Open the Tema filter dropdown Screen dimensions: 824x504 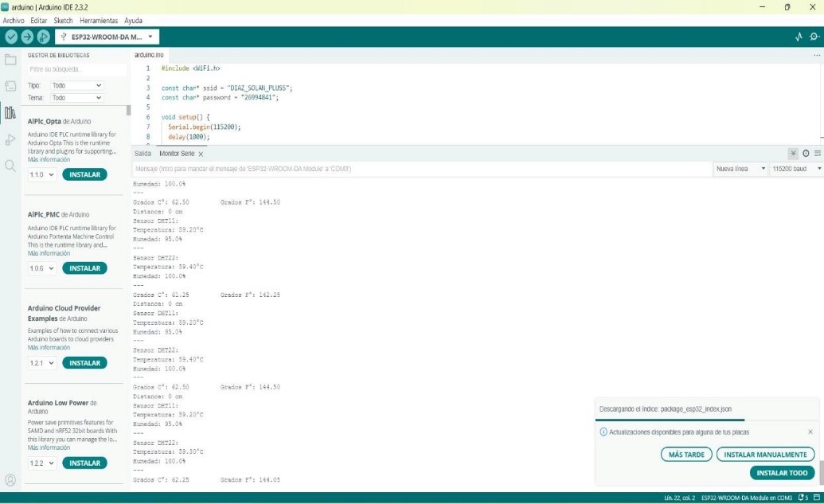coord(76,98)
